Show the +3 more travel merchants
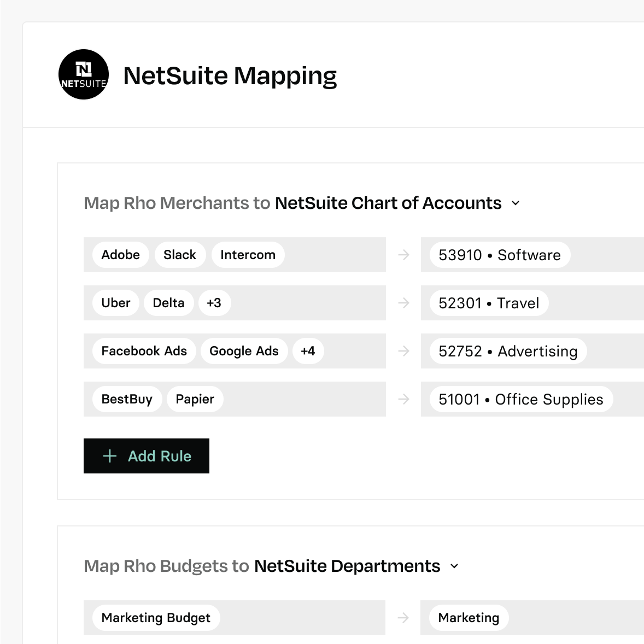The width and height of the screenshot is (644, 644). (x=214, y=303)
